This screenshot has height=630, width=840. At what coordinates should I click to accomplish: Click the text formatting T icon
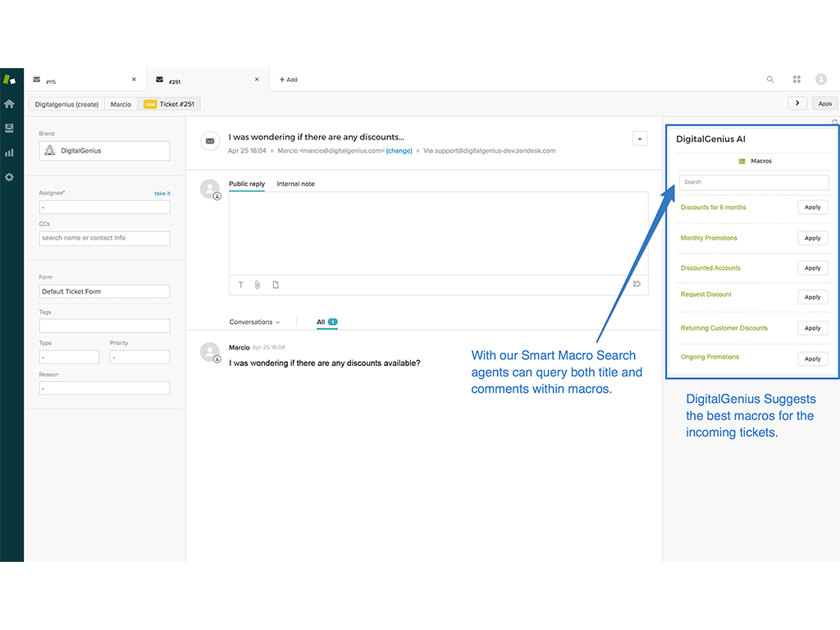point(240,285)
